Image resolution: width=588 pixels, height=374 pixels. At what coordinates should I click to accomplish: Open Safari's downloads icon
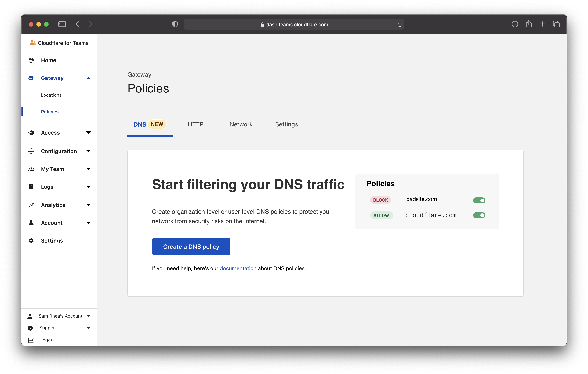[515, 24]
